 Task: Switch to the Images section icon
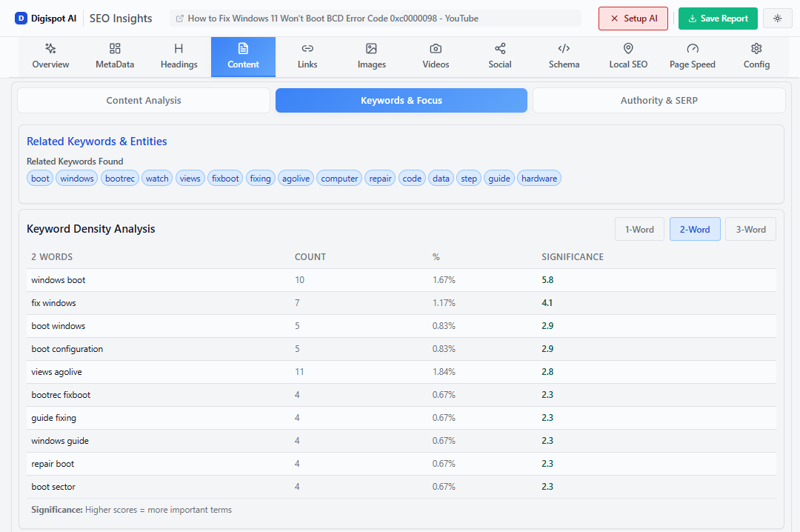(x=371, y=48)
